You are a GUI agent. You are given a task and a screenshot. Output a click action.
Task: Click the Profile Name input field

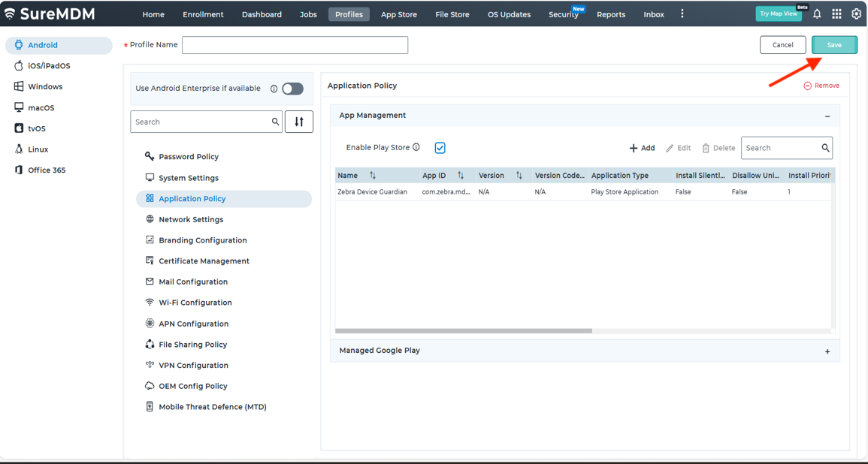coord(295,45)
